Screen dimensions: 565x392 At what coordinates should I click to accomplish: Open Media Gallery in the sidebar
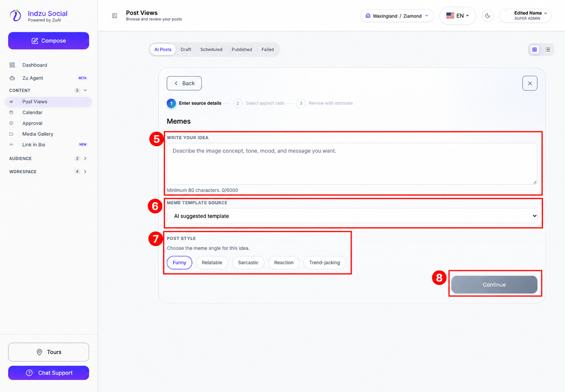[49, 134]
